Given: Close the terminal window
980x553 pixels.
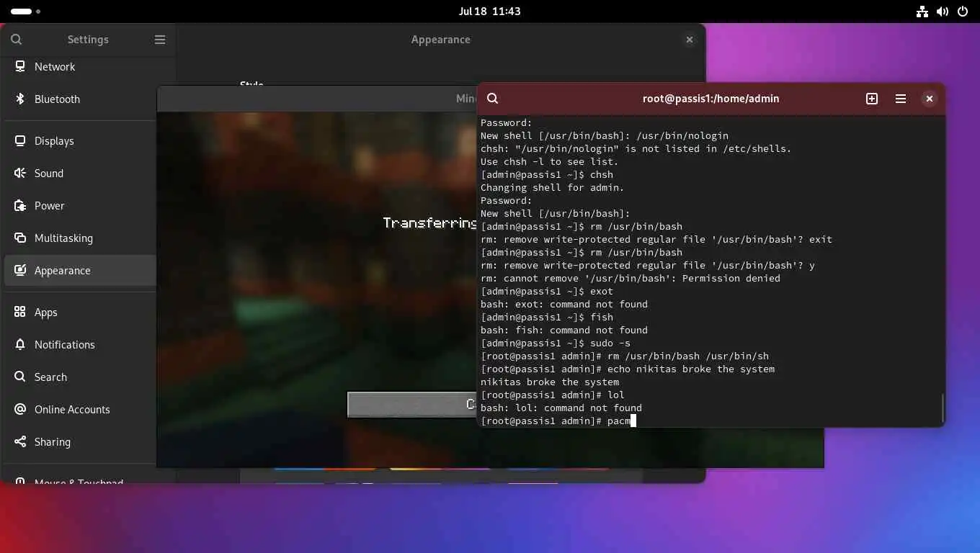Looking at the screenshot, I should coord(930,99).
